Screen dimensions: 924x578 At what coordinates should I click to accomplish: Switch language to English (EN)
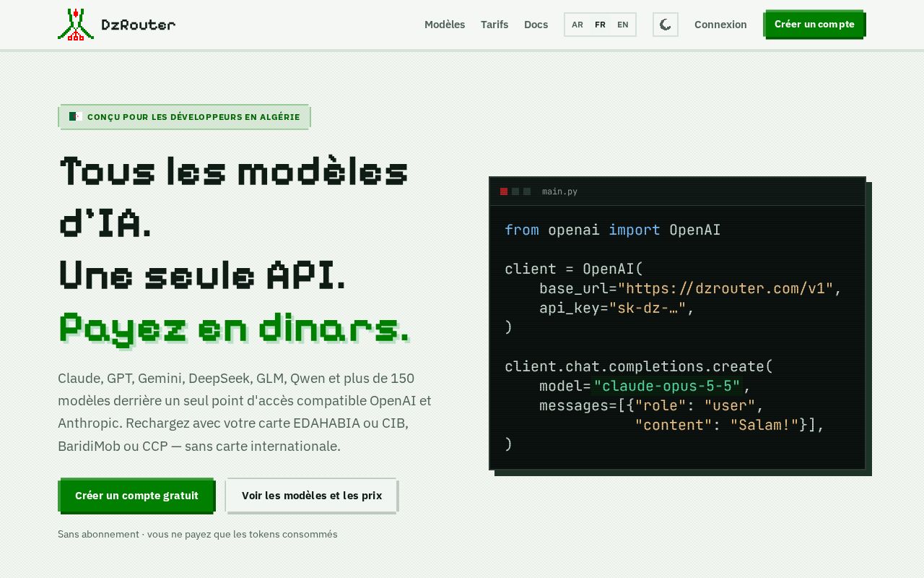623,25
